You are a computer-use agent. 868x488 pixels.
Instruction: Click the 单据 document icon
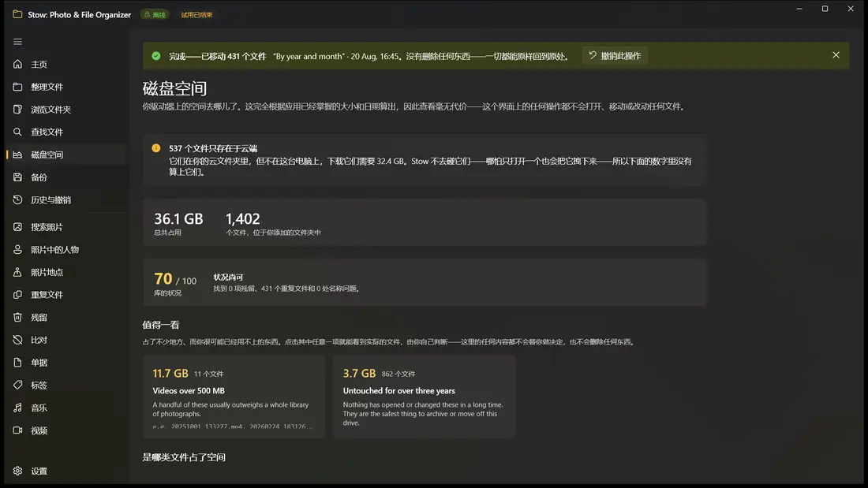pyautogui.click(x=17, y=363)
